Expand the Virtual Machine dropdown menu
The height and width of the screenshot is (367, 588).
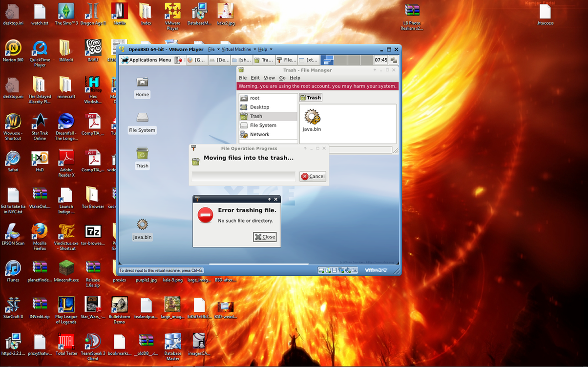click(238, 49)
